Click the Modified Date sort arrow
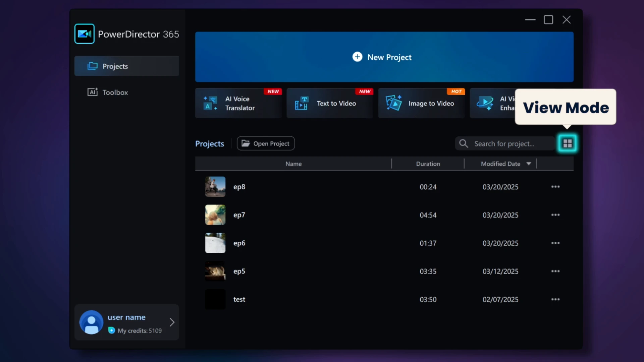The width and height of the screenshot is (644, 362). (529, 164)
